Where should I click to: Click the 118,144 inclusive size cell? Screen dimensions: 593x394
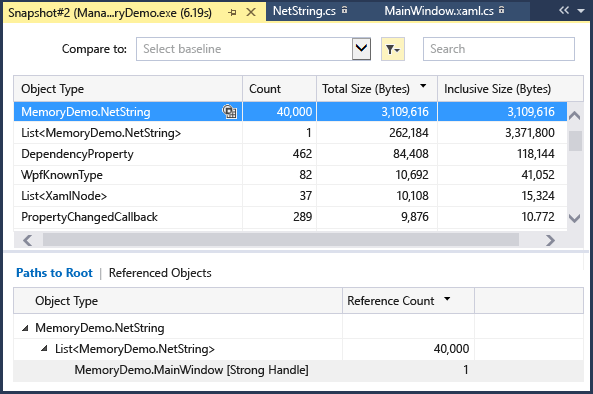(502, 154)
